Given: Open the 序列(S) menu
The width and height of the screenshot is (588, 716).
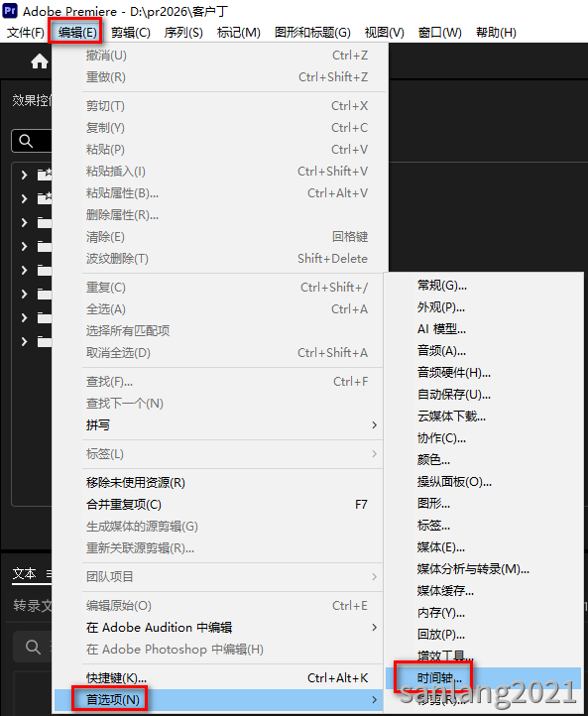Looking at the screenshot, I should point(183,33).
